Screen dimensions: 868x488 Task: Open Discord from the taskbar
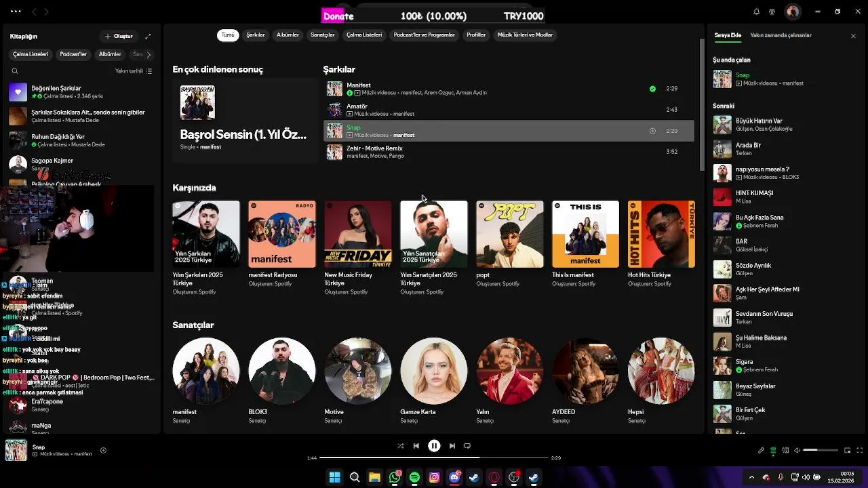point(454,477)
